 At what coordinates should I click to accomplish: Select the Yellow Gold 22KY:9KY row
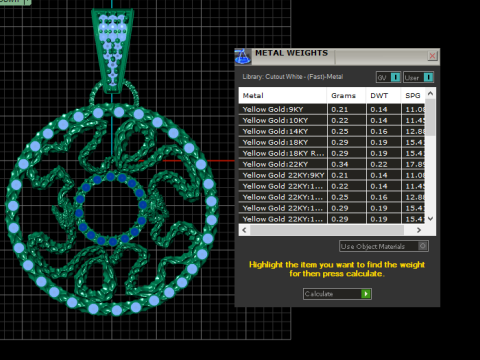(x=332, y=175)
